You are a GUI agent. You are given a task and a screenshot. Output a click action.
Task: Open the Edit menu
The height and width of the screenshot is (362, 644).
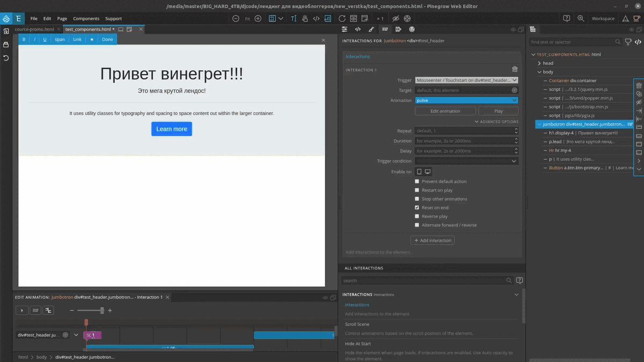[47, 19]
